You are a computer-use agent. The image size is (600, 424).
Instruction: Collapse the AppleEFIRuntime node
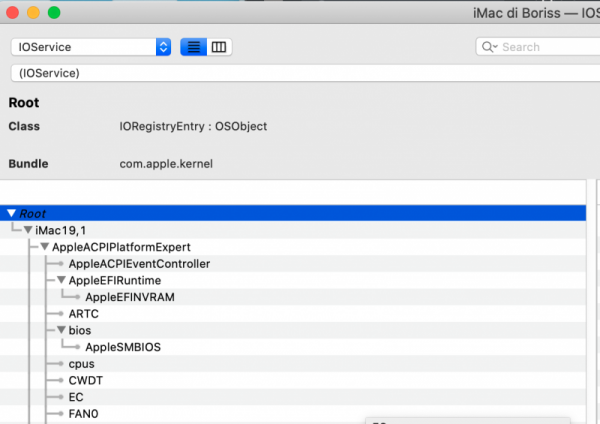(61, 280)
